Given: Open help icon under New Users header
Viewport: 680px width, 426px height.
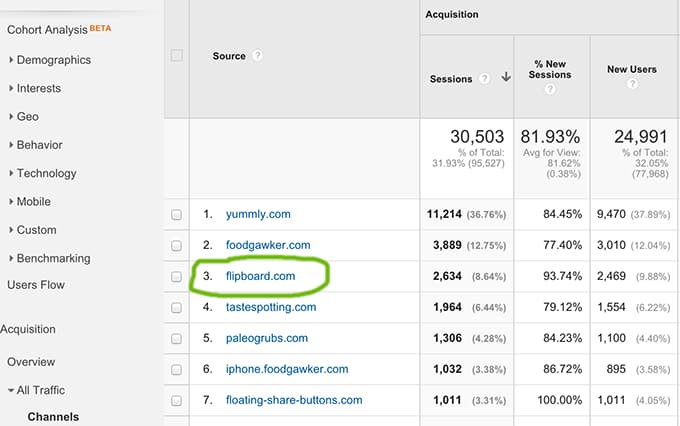Looking at the screenshot, I should point(632,83).
